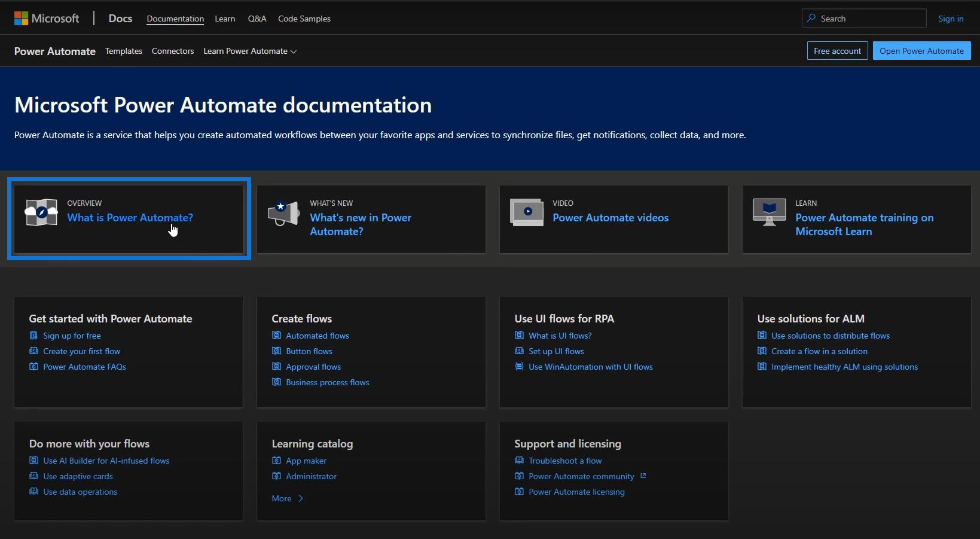Click the external link icon after Power Automate community
This screenshot has height=539, width=980.
[643, 476]
